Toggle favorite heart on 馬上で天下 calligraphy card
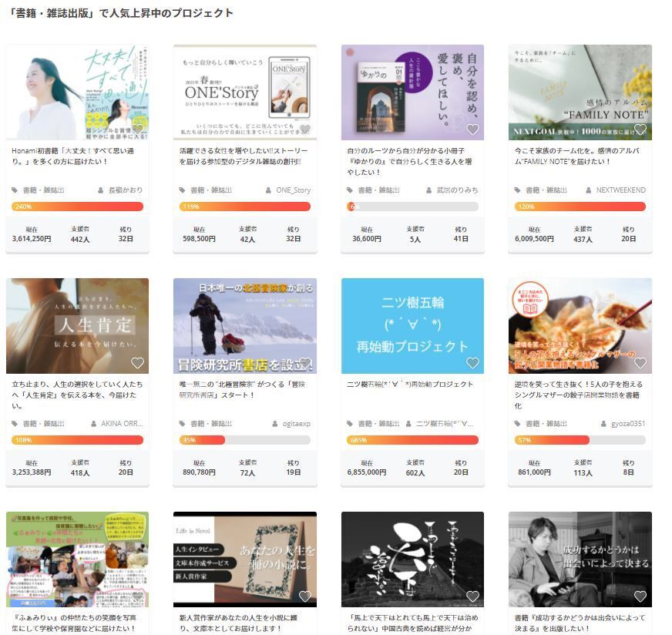Image resolution: width=672 pixels, height=635 pixels. point(472,596)
